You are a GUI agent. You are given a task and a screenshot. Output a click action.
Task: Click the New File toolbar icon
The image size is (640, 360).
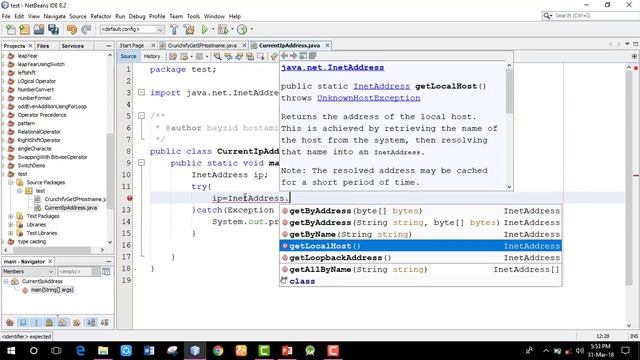[x=11, y=29]
